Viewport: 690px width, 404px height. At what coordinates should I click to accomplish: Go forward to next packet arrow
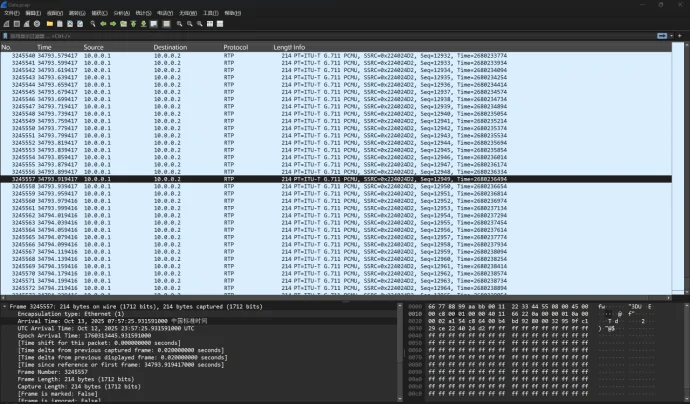[x=111, y=23]
